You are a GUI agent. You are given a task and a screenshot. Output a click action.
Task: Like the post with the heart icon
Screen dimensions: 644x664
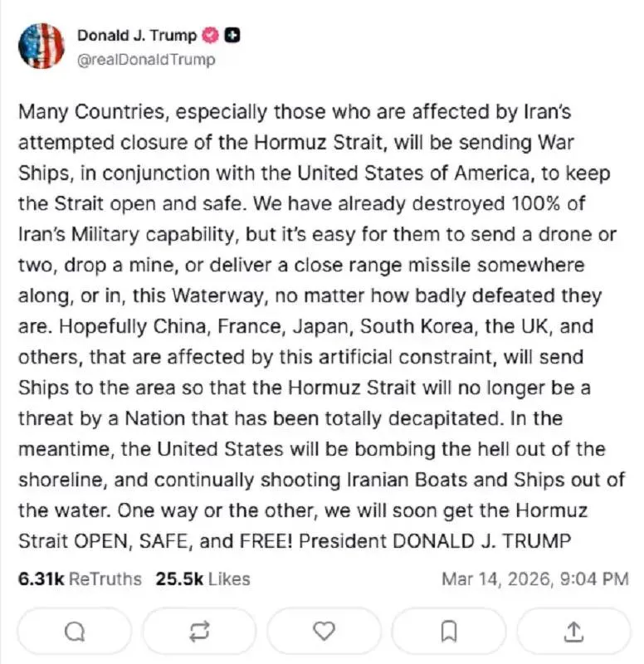[x=323, y=632]
